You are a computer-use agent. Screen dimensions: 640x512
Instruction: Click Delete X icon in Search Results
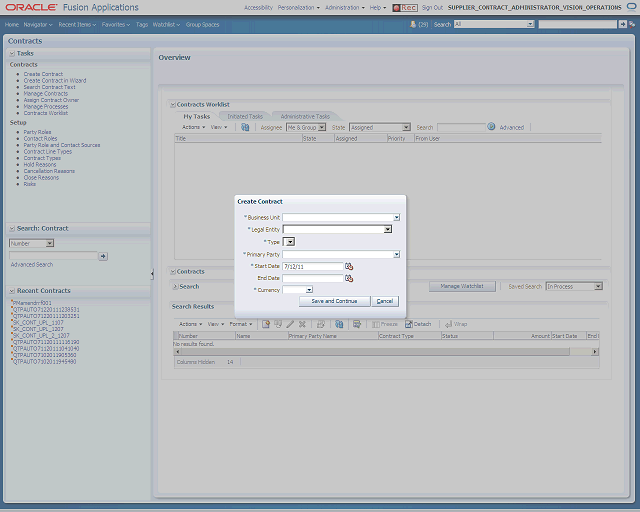302,324
